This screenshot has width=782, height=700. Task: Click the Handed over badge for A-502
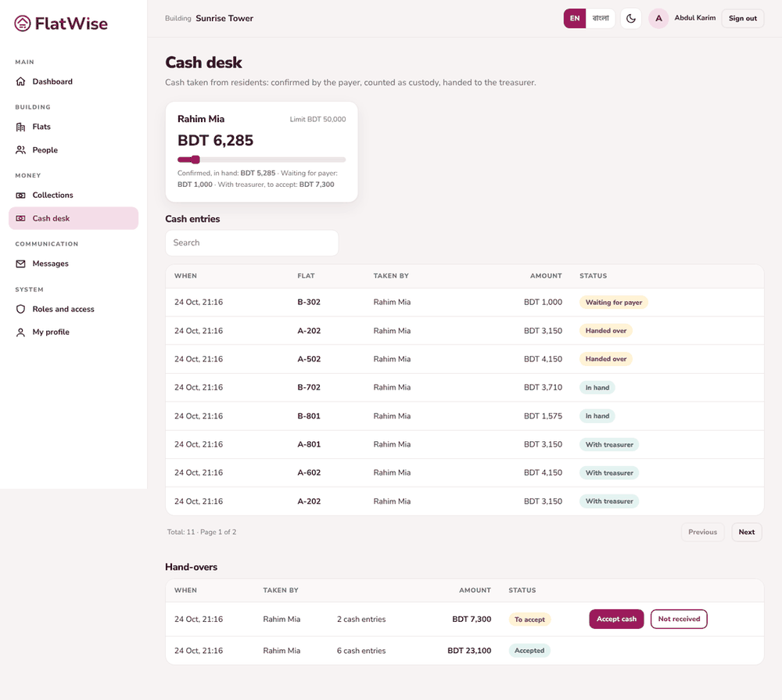coord(606,359)
